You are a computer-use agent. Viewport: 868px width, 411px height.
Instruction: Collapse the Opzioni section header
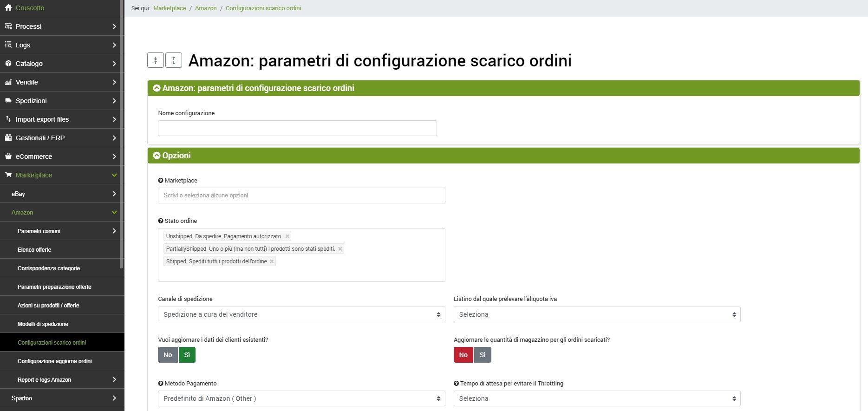coord(157,156)
